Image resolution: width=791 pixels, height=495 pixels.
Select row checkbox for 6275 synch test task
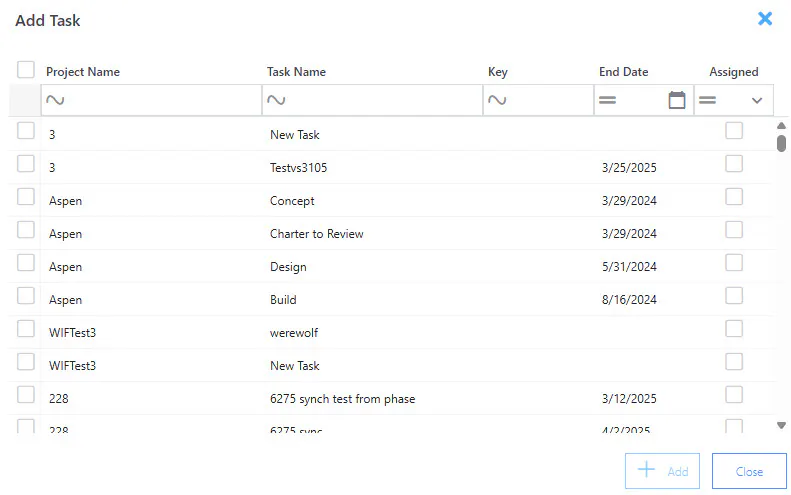[26, 395]
